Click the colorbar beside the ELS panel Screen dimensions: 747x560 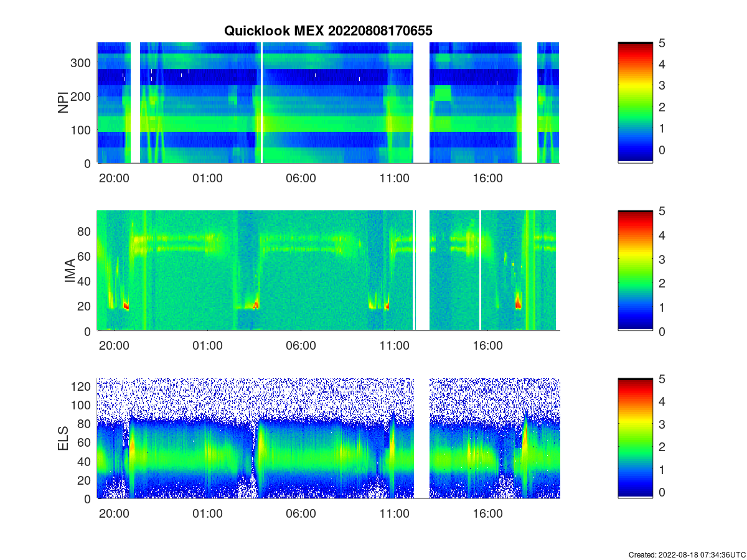[635, 438]
